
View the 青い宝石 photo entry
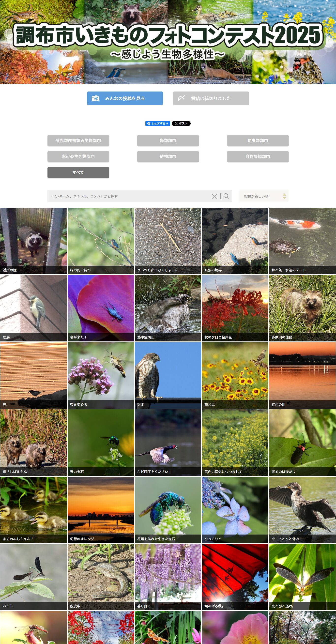tap(101, 443)
